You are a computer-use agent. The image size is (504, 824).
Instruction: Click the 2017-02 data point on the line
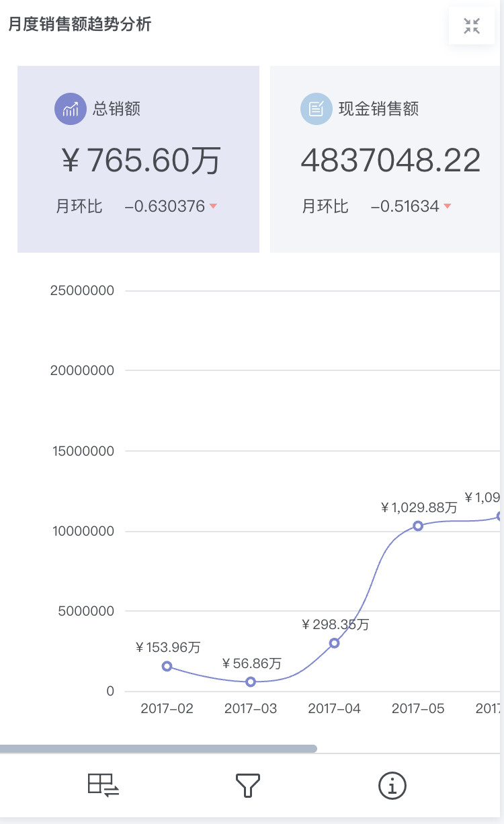click(167, 666)
